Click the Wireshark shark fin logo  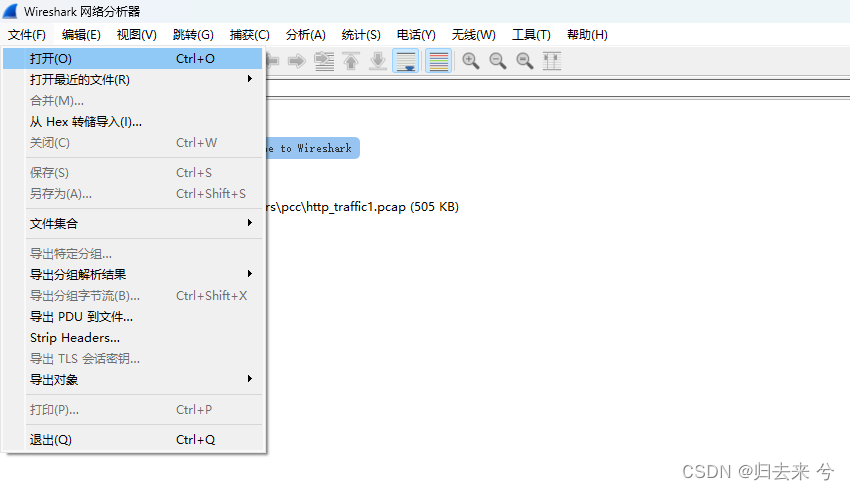pyautogui.click(x=10, y=11)
